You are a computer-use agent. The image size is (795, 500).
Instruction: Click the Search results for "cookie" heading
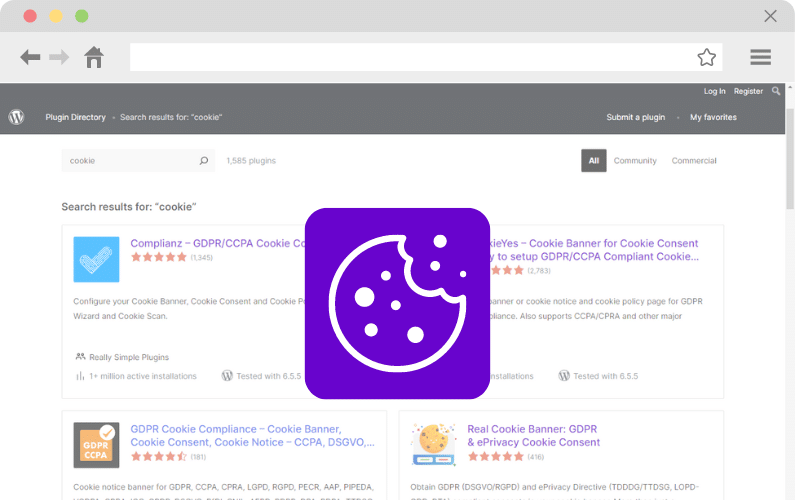coord(129,207)
